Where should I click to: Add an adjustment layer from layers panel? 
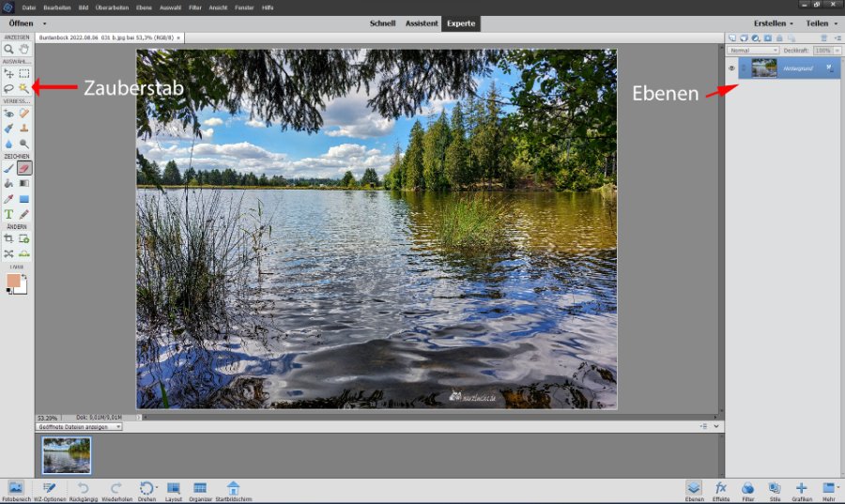tap(756, 38)
